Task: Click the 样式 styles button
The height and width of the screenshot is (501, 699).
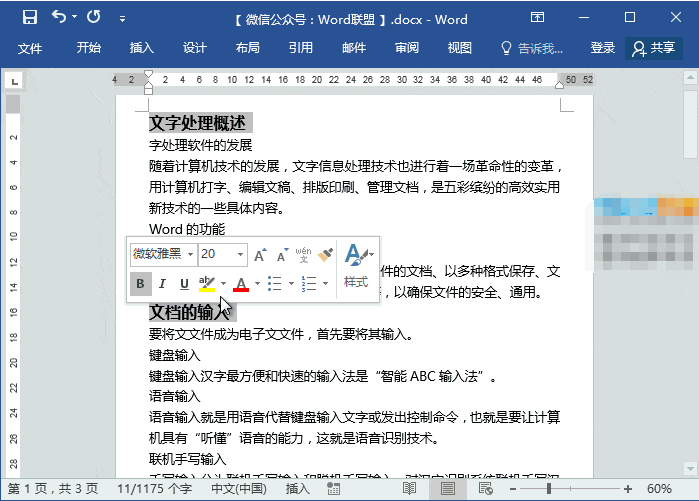Action: tap(357, 266)
